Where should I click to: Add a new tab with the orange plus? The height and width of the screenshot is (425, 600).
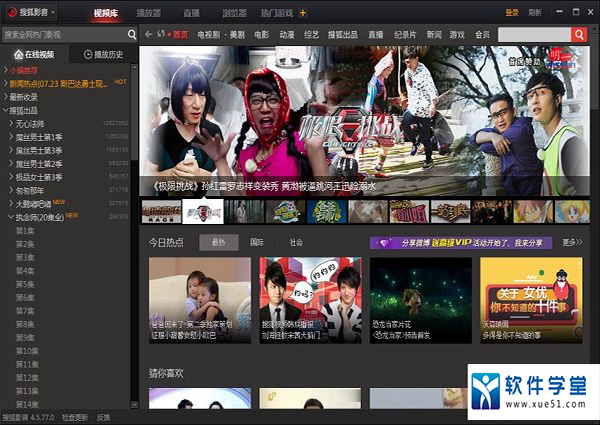point(303,13)
